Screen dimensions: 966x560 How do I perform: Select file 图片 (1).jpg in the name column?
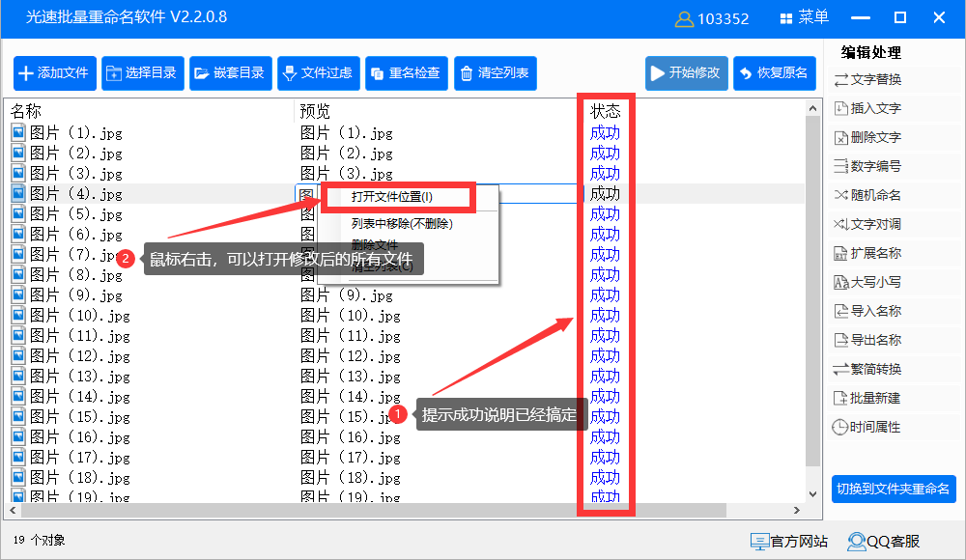click(75, 133)
